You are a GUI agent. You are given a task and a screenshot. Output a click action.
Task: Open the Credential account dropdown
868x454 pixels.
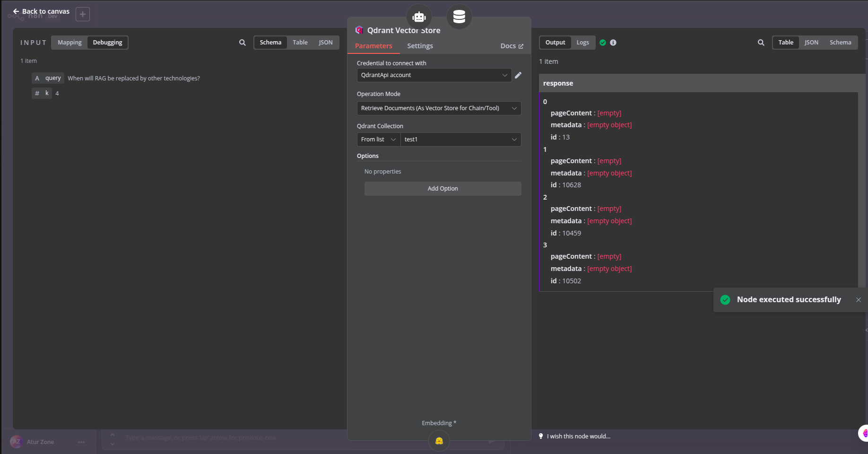[x=434, y=75]
